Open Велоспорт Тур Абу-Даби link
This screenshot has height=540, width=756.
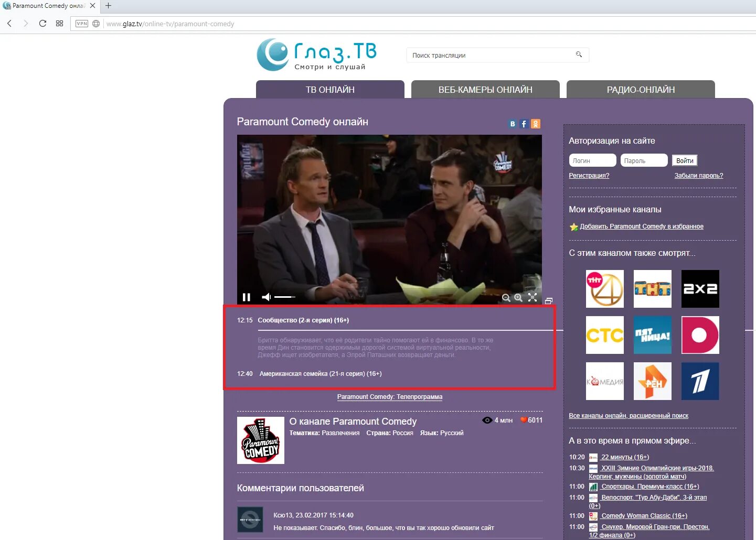click(x=648, y=502)
